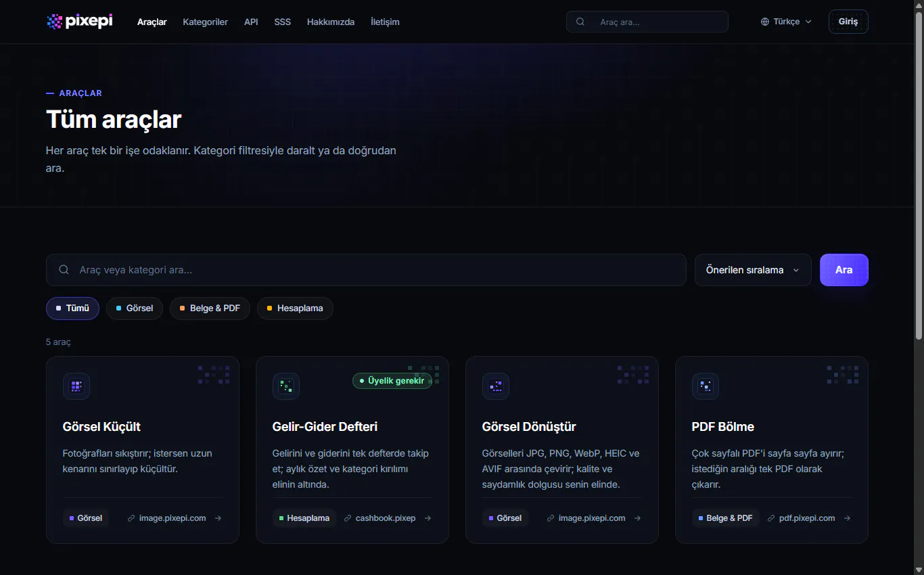Open the Önerilen sıralama sort dropdown
The image size is (924, 575).
click(753, 270)
